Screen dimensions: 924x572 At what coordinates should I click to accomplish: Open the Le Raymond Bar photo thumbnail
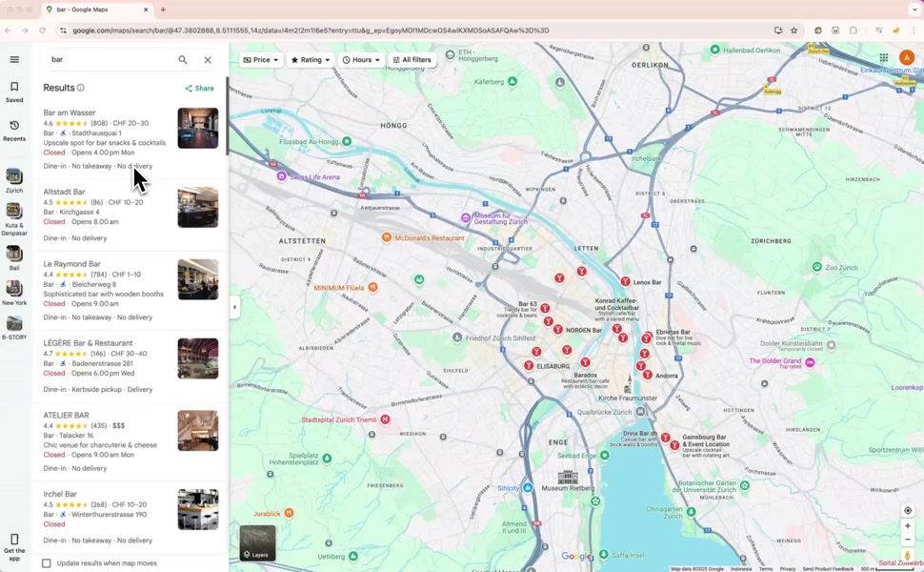[x=197, y=279]
